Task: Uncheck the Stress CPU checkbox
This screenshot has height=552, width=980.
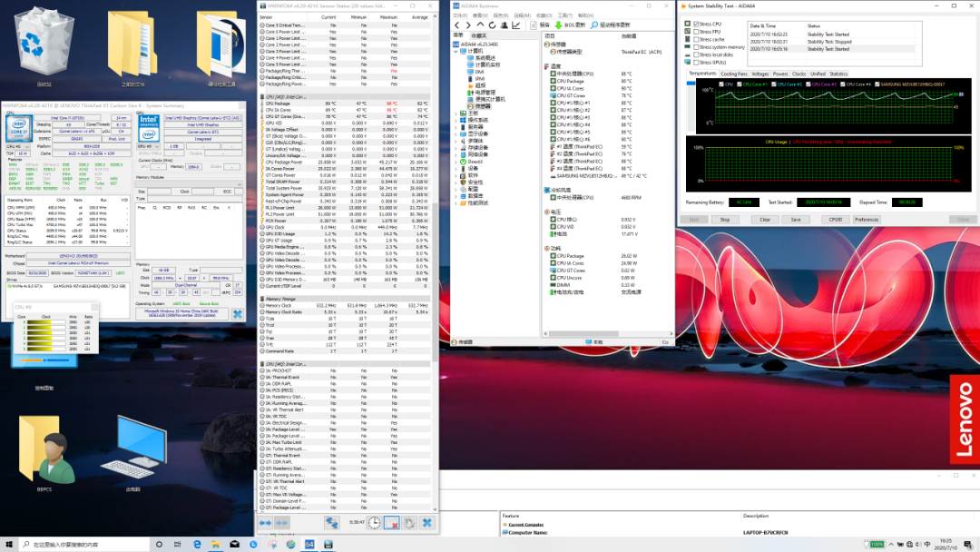Action: coord(696,25)
